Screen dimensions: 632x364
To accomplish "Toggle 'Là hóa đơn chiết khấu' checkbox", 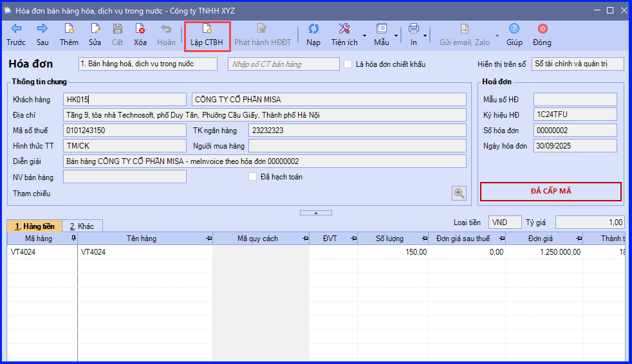I will pyautogui.click(x=348, y=64).
